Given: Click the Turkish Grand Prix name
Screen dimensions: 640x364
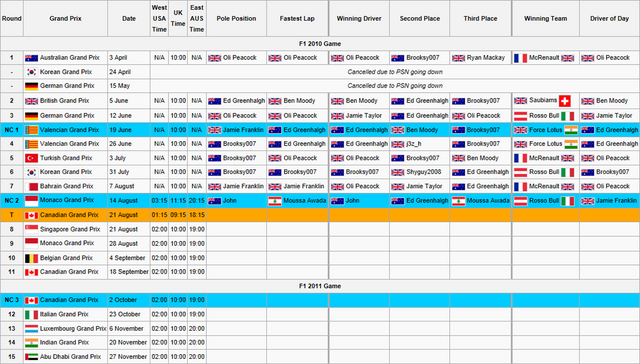Looking at the screenshot, I should click(66, 158).
